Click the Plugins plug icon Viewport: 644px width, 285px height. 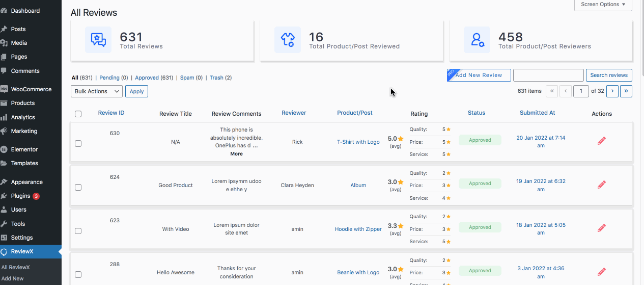point(4,196)
